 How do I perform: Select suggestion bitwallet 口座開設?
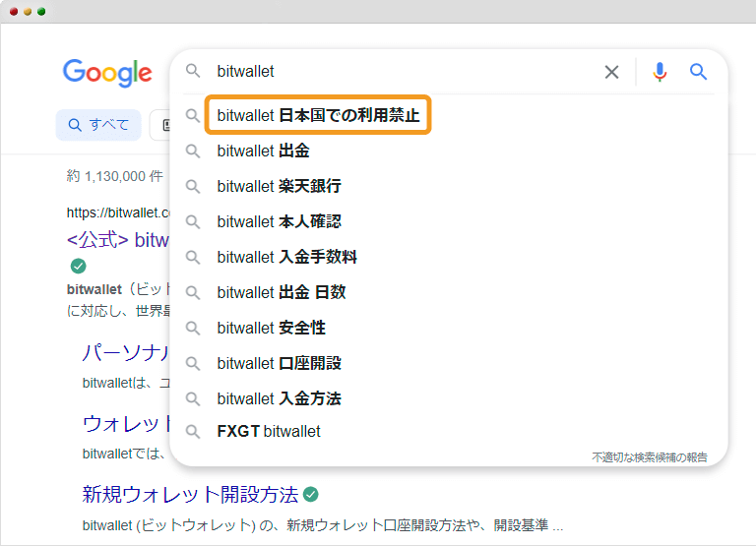(280, 363)
